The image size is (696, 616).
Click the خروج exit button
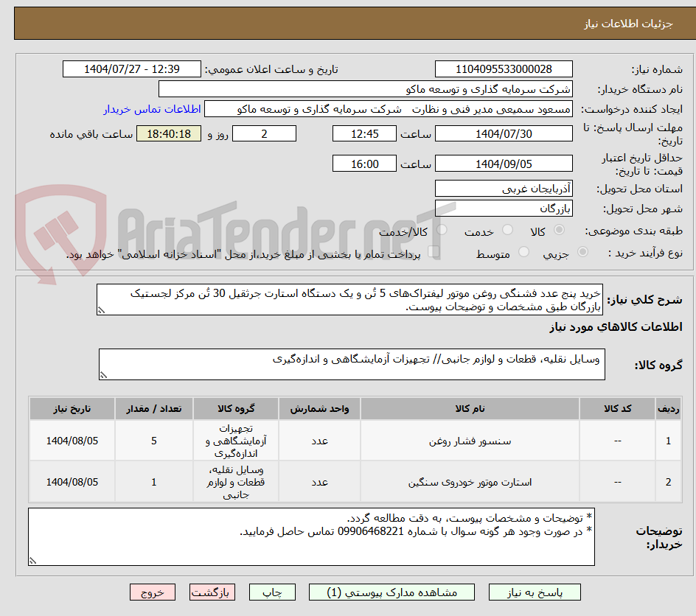152,592
